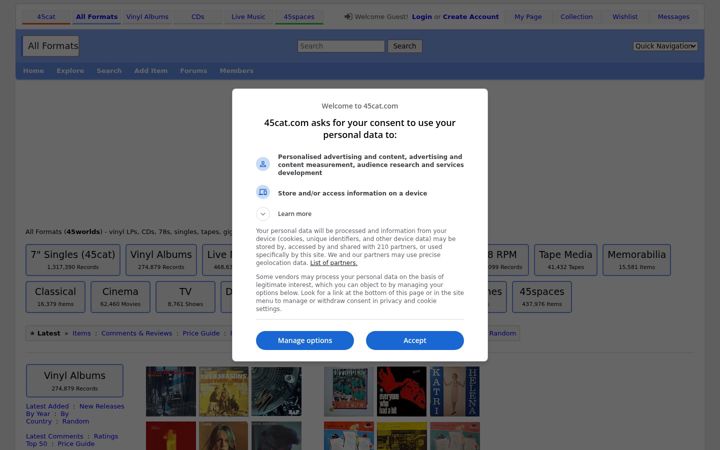
Task: Open the dark blue album cover thumbnail
Action: click(x=171, y=391)
